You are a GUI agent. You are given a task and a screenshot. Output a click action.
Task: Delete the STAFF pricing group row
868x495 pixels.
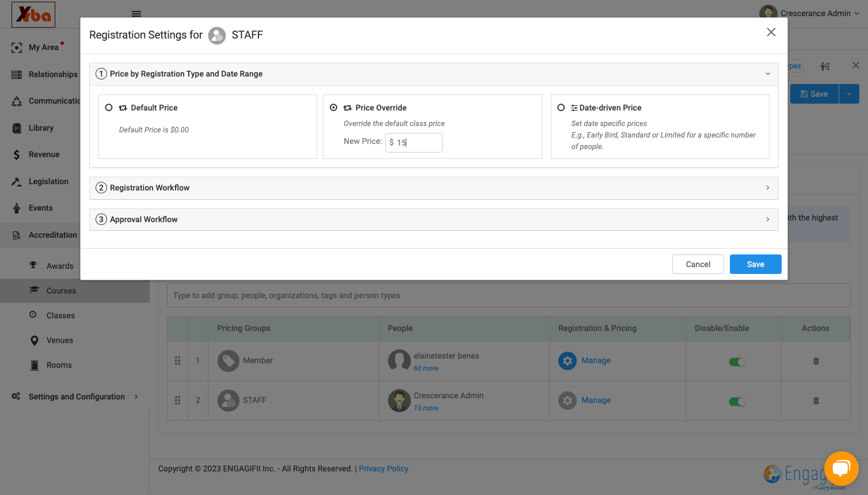816,401
